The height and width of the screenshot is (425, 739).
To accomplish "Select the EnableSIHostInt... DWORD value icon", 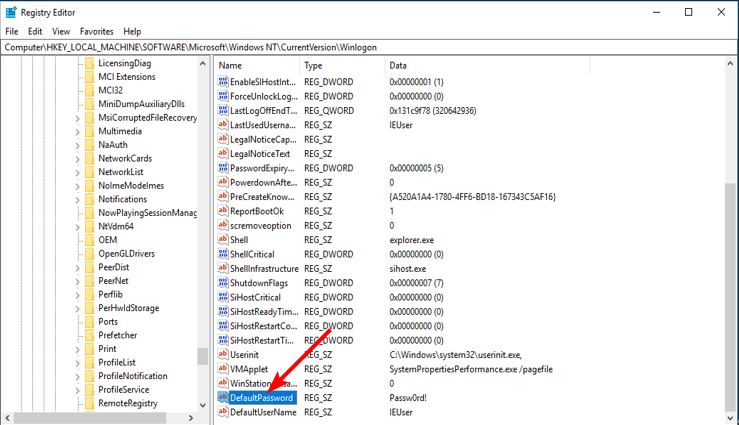I will 223,82.
